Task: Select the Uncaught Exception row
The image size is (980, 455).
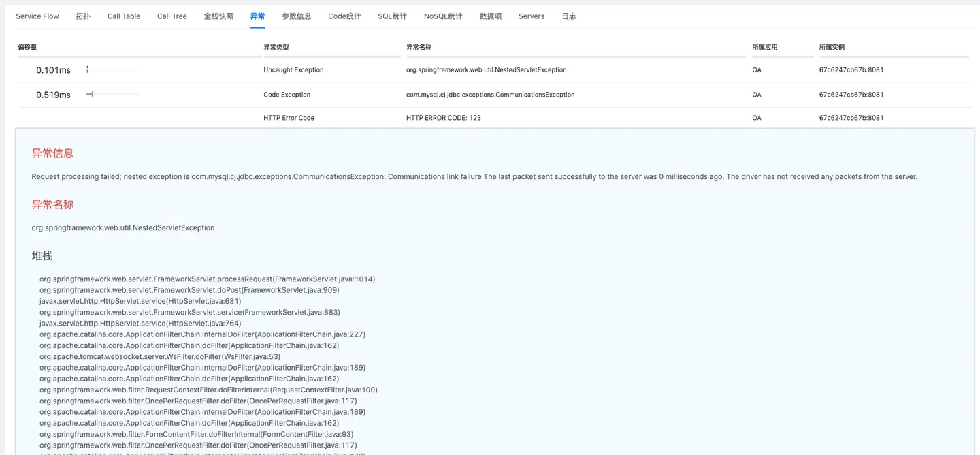Action: pos(293,70)
